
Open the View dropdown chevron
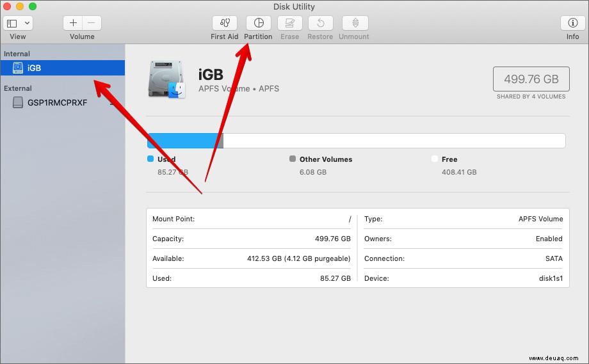coord(27,23)
